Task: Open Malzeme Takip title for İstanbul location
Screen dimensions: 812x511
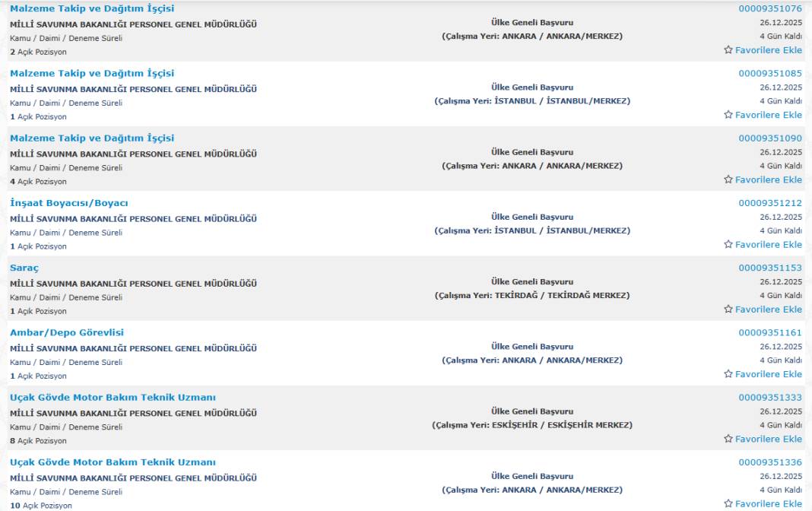Action: [92, 73]
